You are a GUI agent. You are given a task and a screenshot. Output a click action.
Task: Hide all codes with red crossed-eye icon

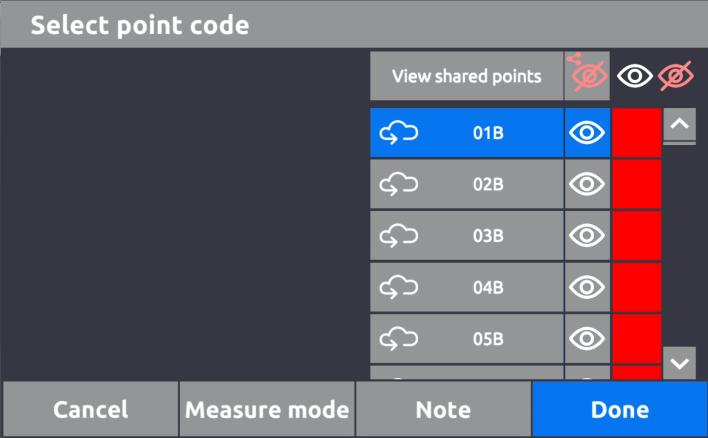[677, 76]
